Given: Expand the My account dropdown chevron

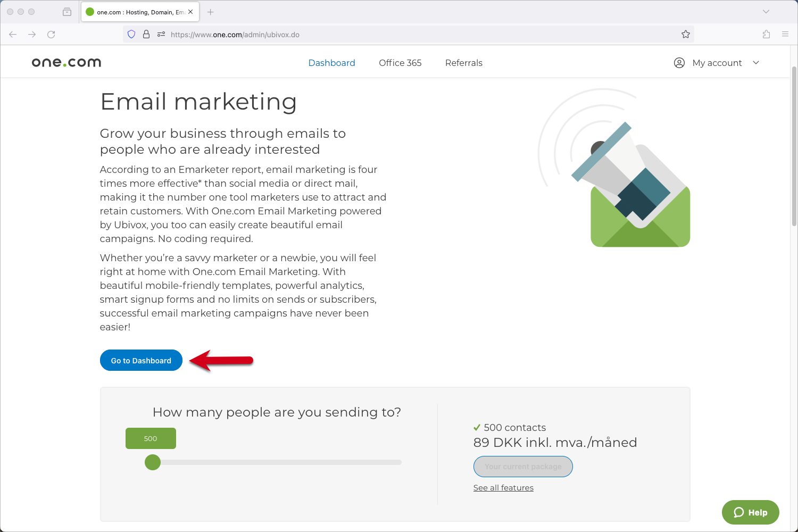Looking at the screenshot, I should tap(756, 63).
